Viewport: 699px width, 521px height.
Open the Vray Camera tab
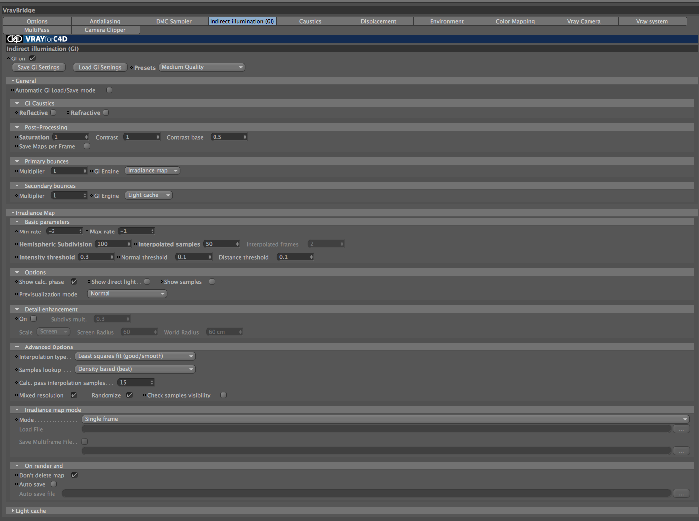click(x=584, y=21)
